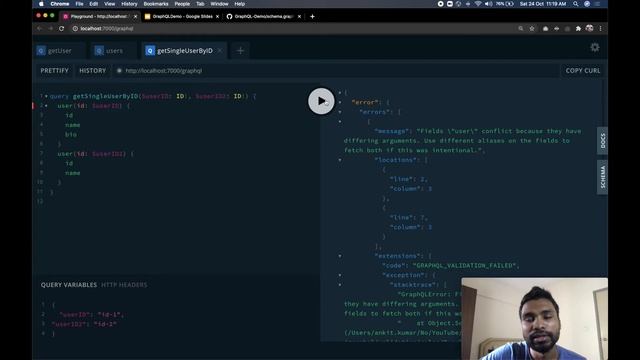Close the GitHub browser tab
Screen dimensions: 640x360
[299, 16]
